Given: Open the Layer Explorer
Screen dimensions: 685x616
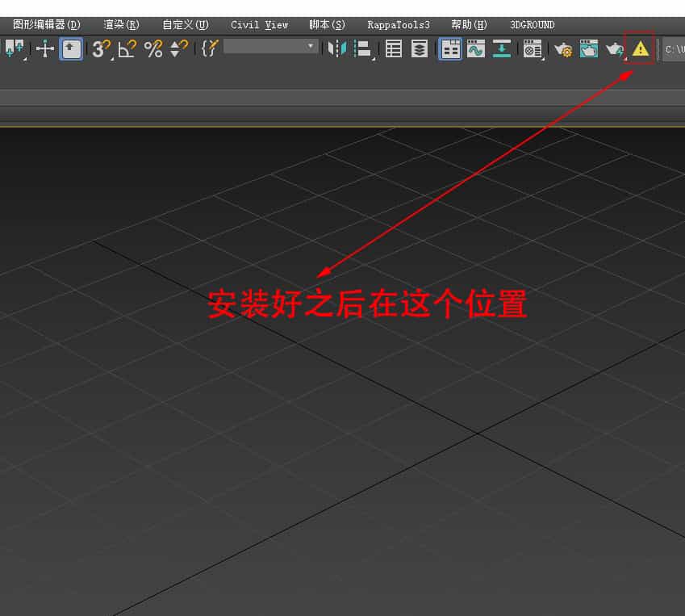Looking at the screenshot, I should 420,49.
